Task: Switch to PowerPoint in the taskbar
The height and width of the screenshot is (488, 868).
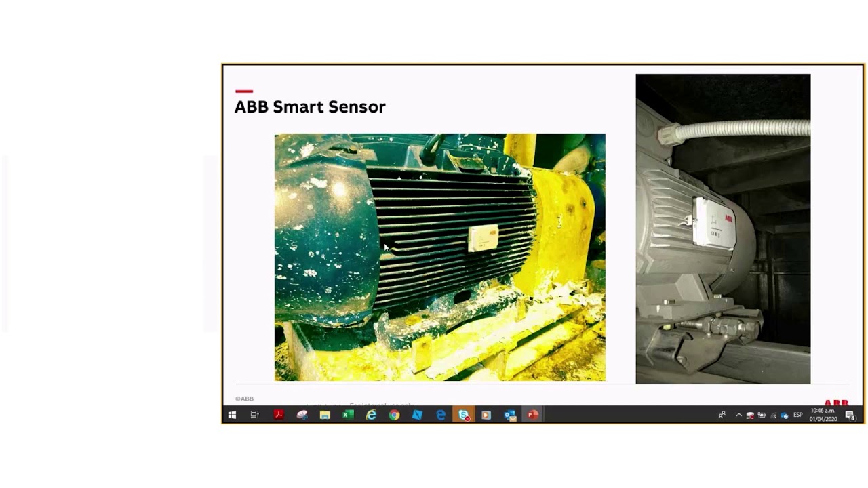Action: pos(533,415)
